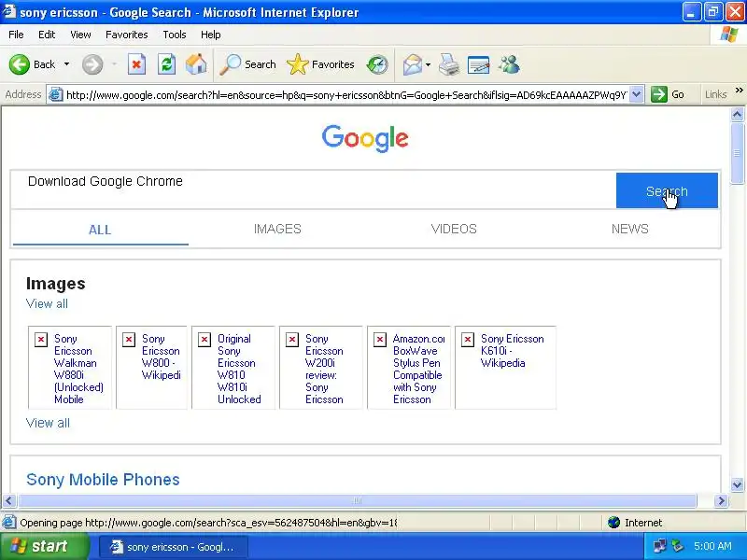
Task: Click the Edit page toolbar icon
Action: (x=478, y=64)
